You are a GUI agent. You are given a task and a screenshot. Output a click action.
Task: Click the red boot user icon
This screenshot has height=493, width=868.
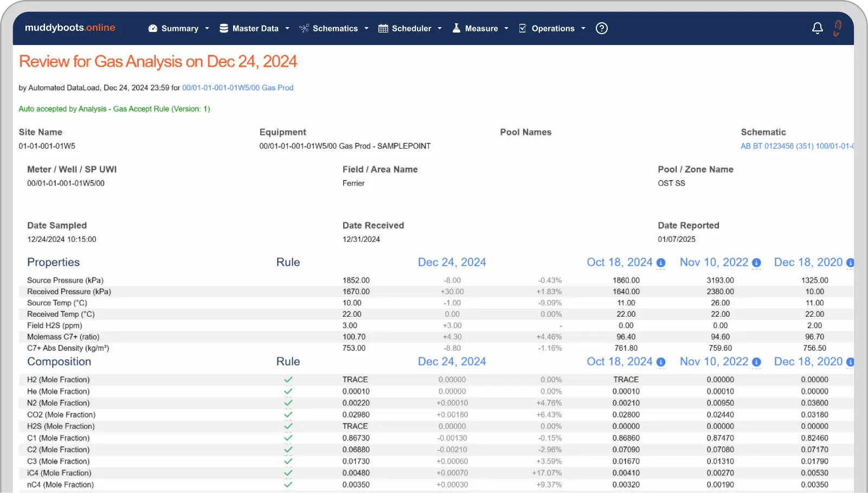[x=837, y=28]
